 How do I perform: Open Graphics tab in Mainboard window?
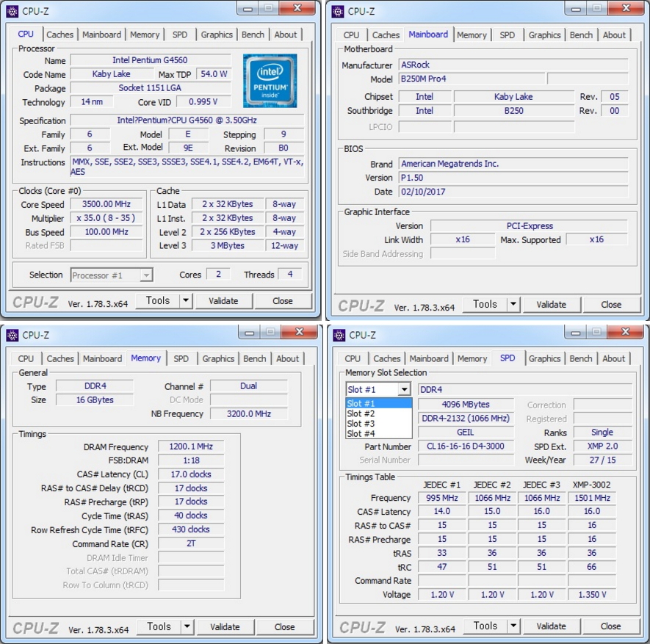point(544,35)
